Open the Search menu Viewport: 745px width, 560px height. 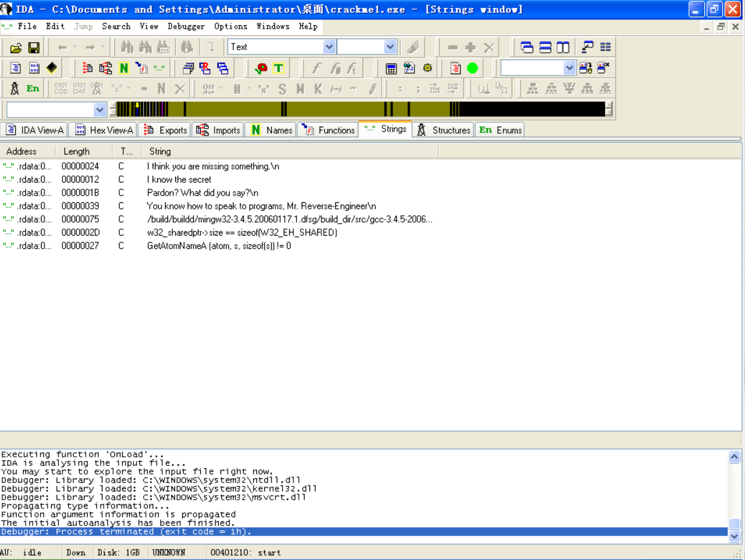[x=116, y=26]
